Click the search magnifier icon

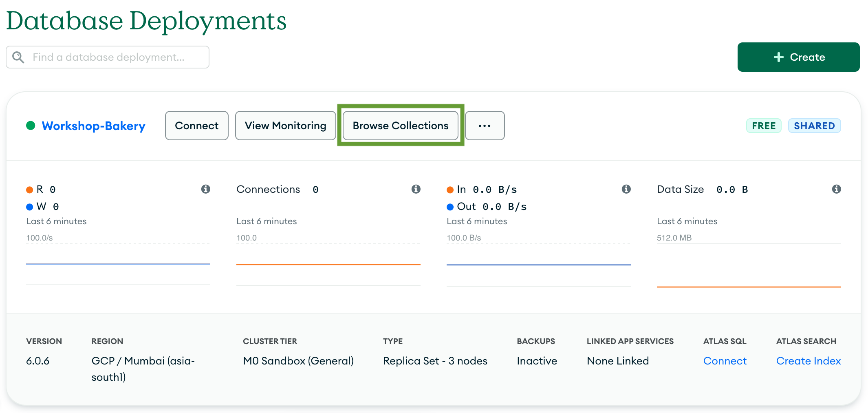[18, 57]
